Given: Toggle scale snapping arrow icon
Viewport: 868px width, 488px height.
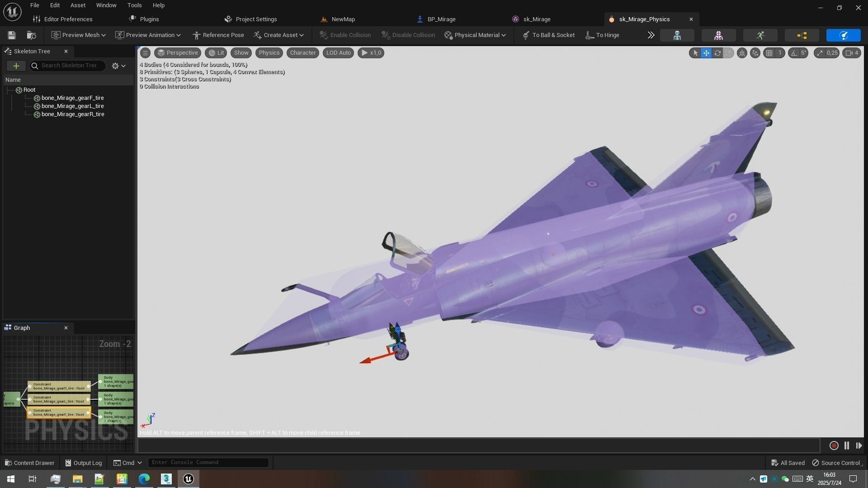Looking at the screenshot, I should 820,53.
